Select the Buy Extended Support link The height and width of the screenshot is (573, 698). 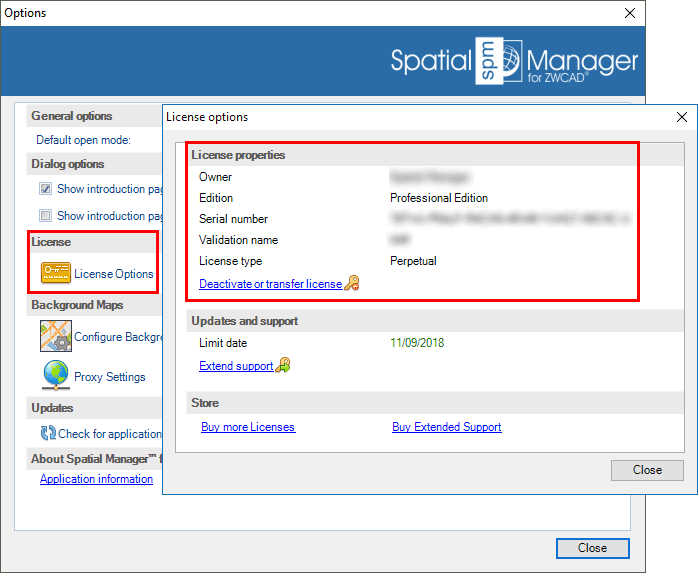point(446,427)
